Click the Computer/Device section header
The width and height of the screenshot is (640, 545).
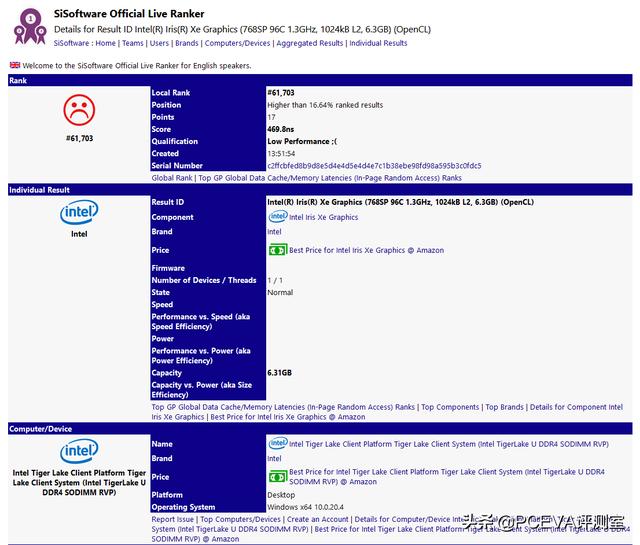click(320, 429)
